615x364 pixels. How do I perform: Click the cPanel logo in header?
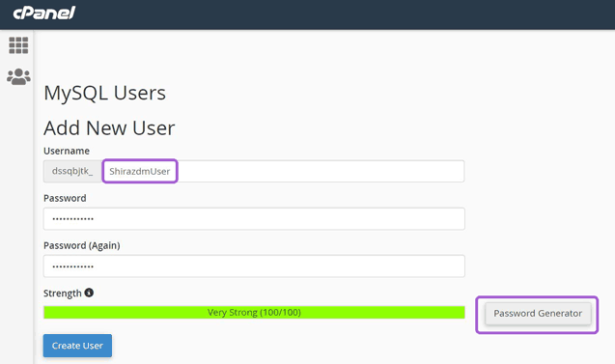(x=44, y=13)
